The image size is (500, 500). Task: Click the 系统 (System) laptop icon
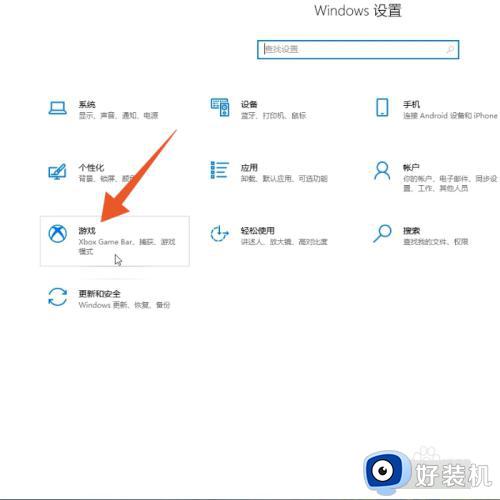[57, 108]
